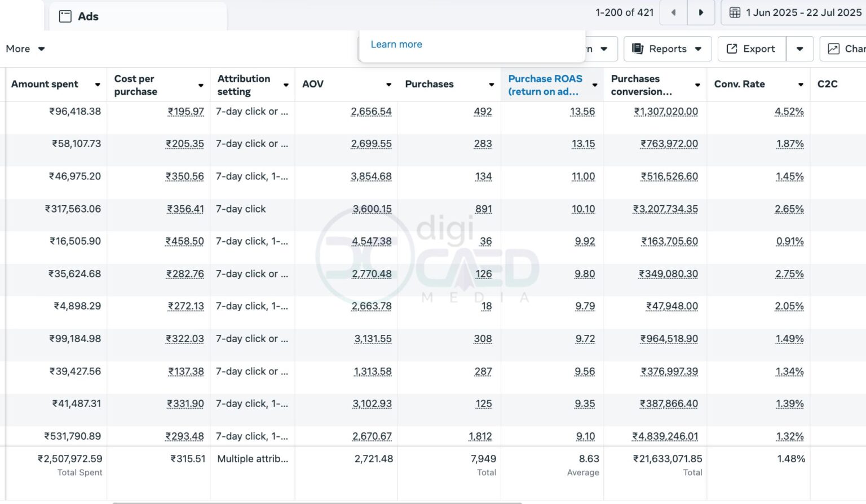This screenshot has width=866, height=504.
Task: Open Amount spent column options arrow
Action: [98, 85]
